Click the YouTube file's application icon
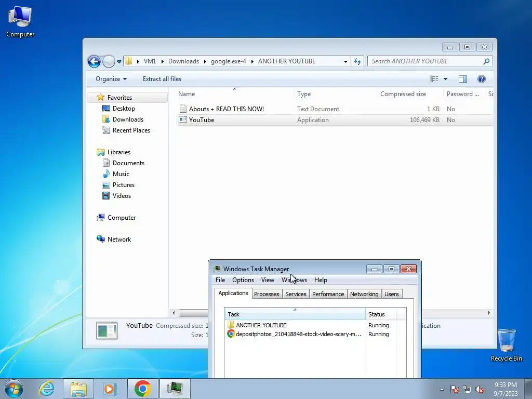The width and height of the screenshot is (532, 399). pyautogui.click(x=183, y=119)
